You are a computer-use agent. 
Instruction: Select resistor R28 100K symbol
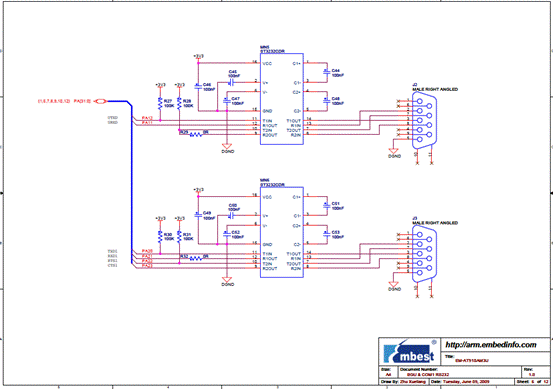point(179,104)
